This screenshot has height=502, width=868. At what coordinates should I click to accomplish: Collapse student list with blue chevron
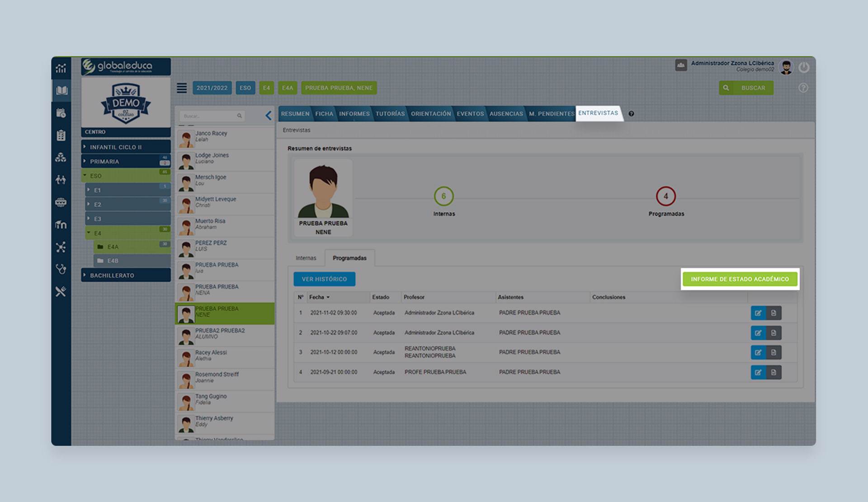(x=269, y=116)
